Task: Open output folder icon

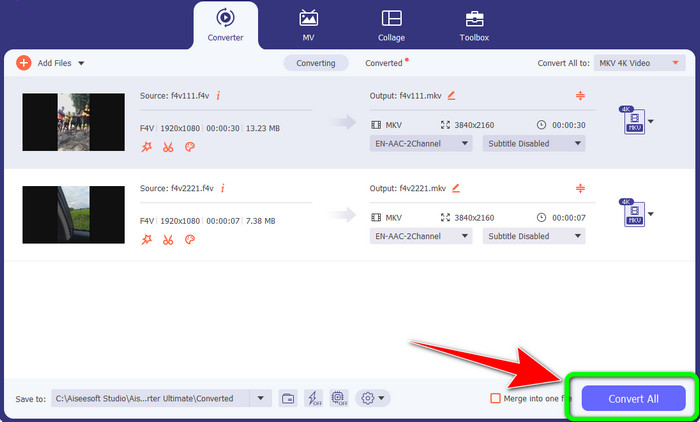Action: coord(288,398)
